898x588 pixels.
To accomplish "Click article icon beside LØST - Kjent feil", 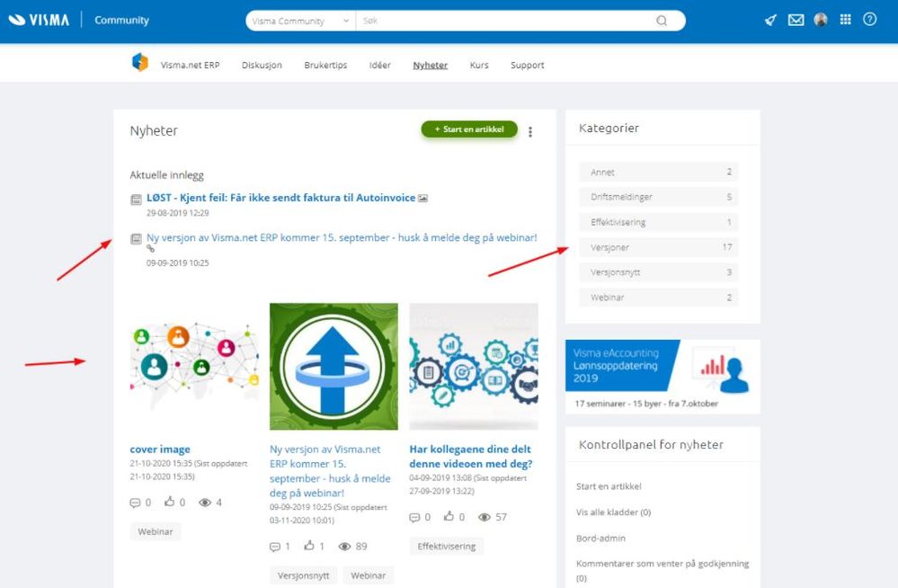I will tap(136, 200).
